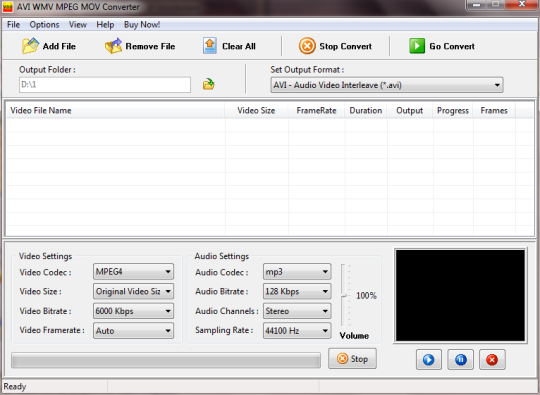
Task: Expand the Sampling Rate dropdown
Action: point(297,331)
